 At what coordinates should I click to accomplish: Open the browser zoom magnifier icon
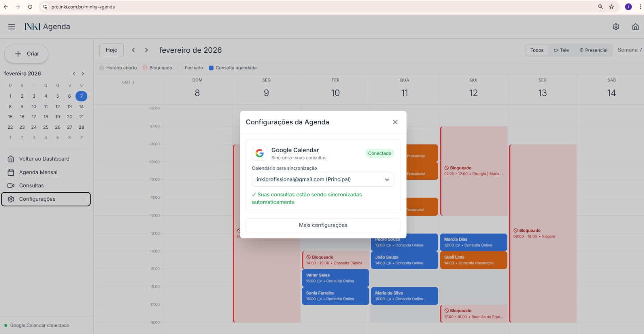tap(601, 7)
